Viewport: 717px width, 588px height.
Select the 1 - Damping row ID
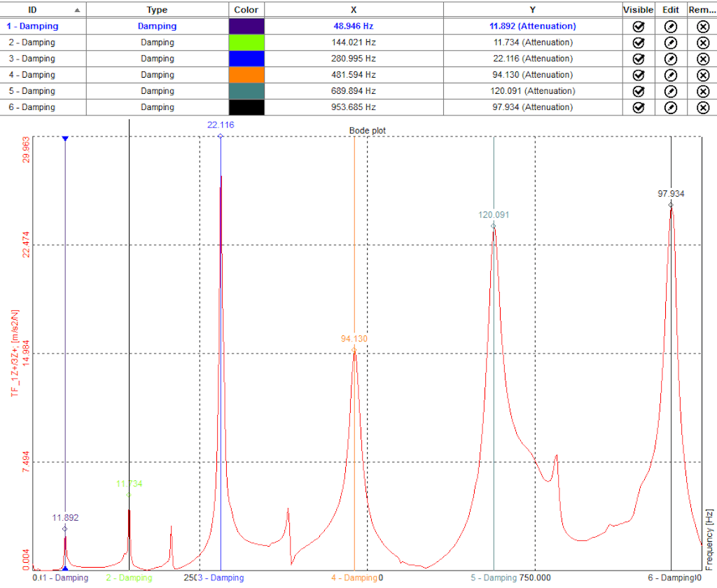(x=32, y=26)
